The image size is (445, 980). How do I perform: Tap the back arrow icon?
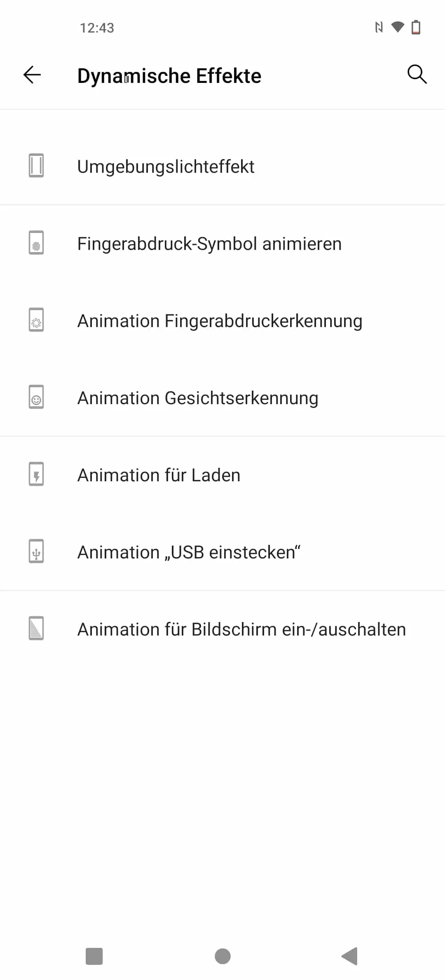tap(32, 75)
